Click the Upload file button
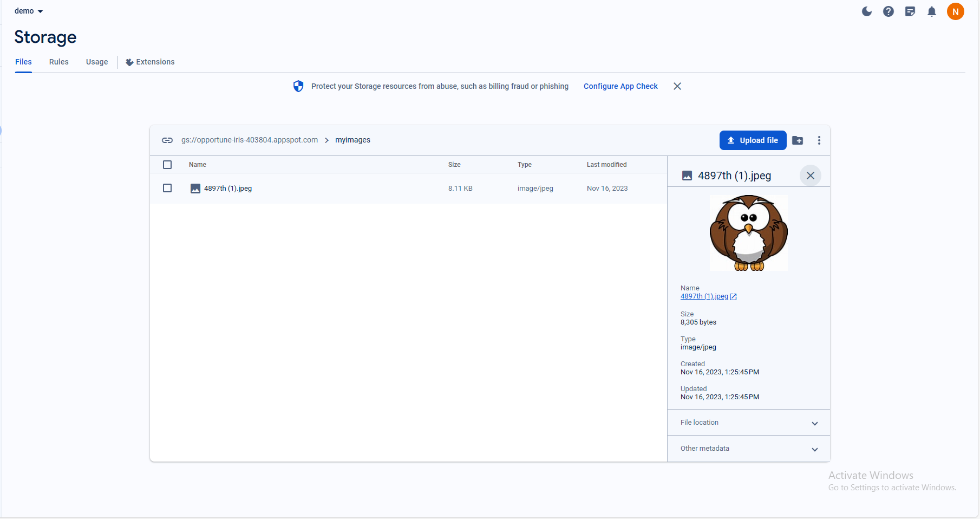 [753, 140]
